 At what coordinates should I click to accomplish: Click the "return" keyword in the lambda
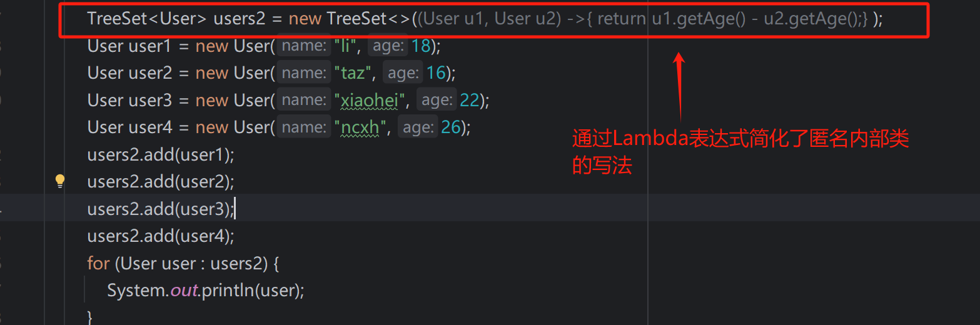(x=622, y=19)
